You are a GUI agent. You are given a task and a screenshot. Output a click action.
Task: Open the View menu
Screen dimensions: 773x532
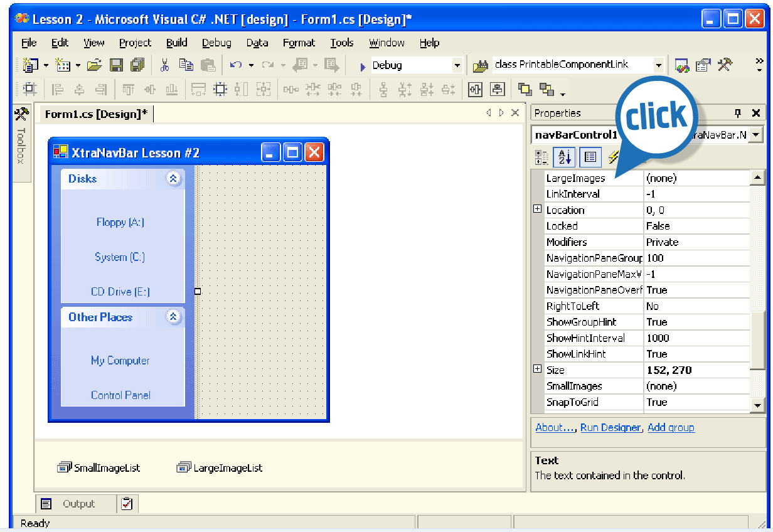(94, 43)
